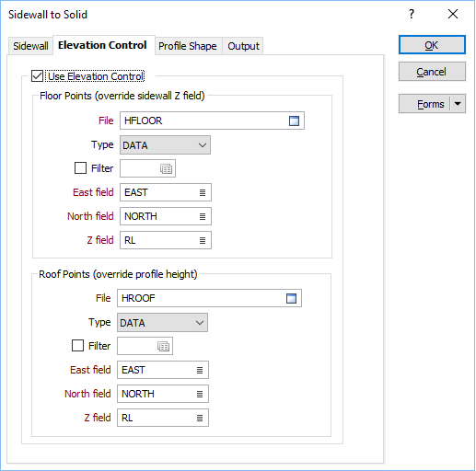Open filter editor icon in Floor Points

click(166, 168)
